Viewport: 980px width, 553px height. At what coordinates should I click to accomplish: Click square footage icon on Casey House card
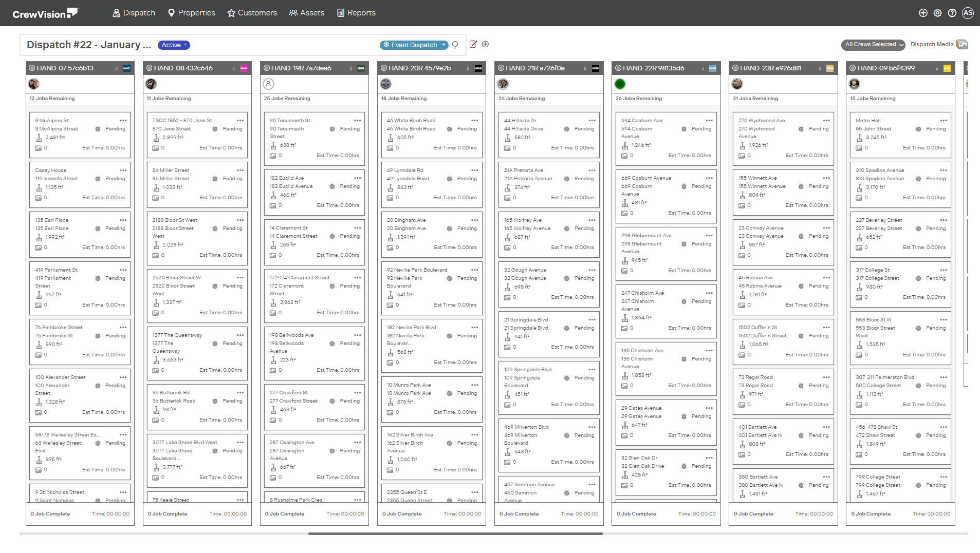(39, 187)
